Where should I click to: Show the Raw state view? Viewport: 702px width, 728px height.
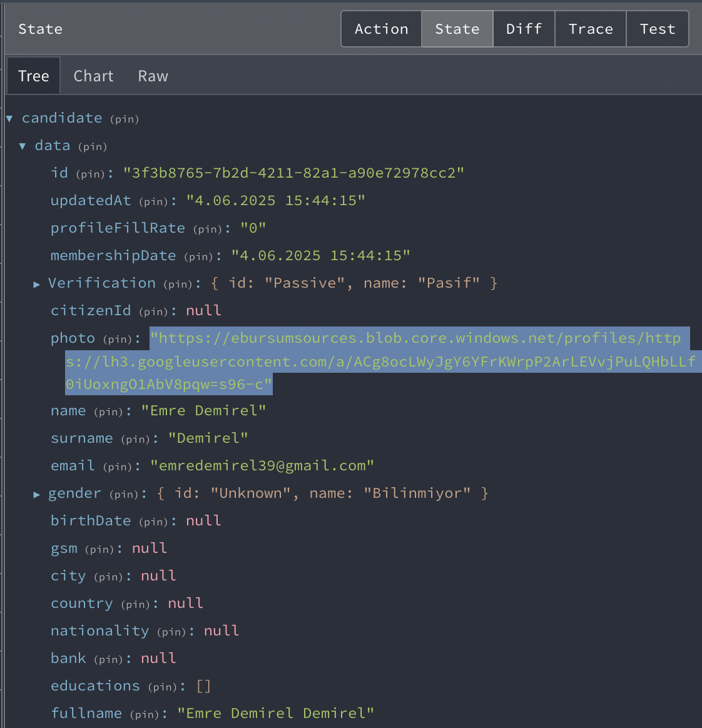pos(153,76)
